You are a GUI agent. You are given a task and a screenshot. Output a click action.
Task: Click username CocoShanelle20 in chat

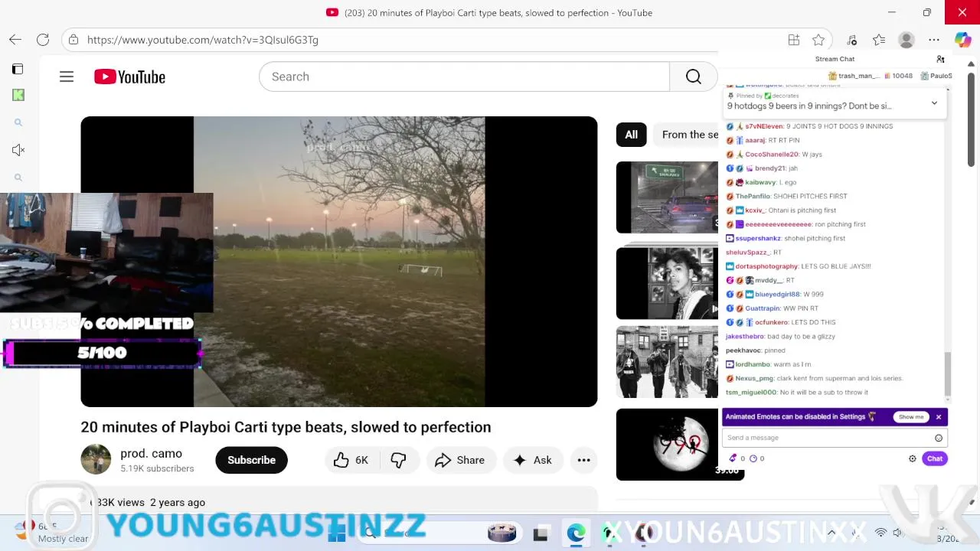pos(772,155)
